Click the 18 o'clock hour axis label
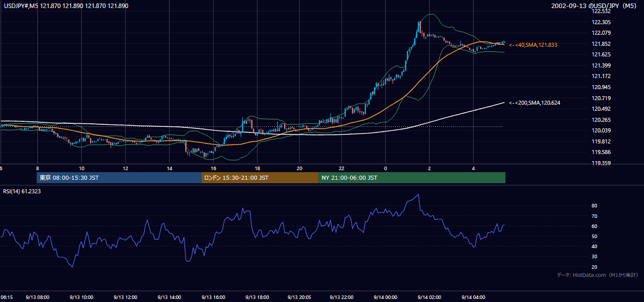644x302 pixels. 257,168
